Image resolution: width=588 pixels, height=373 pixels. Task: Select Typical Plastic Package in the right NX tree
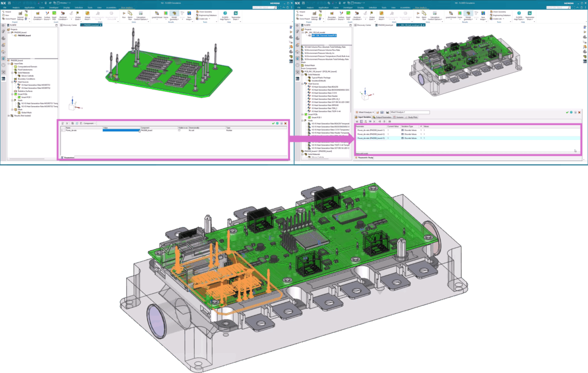click(319, 78)
